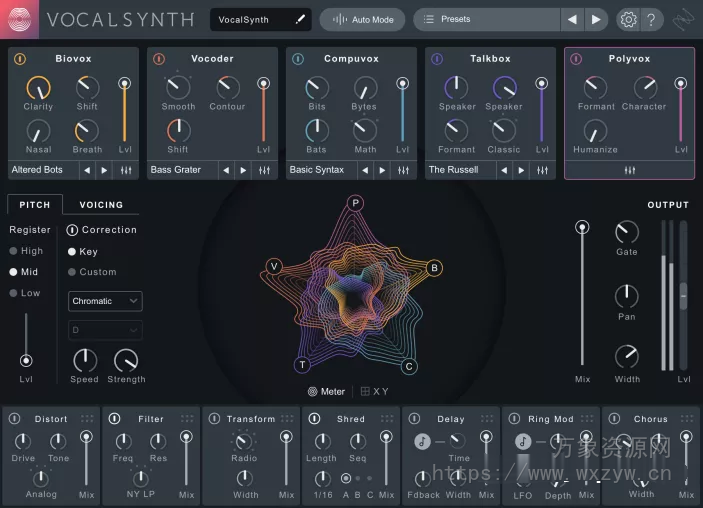Click the P node on the visualizer
The height and width of the screenshot is (508, 703).
pos(356,203)
